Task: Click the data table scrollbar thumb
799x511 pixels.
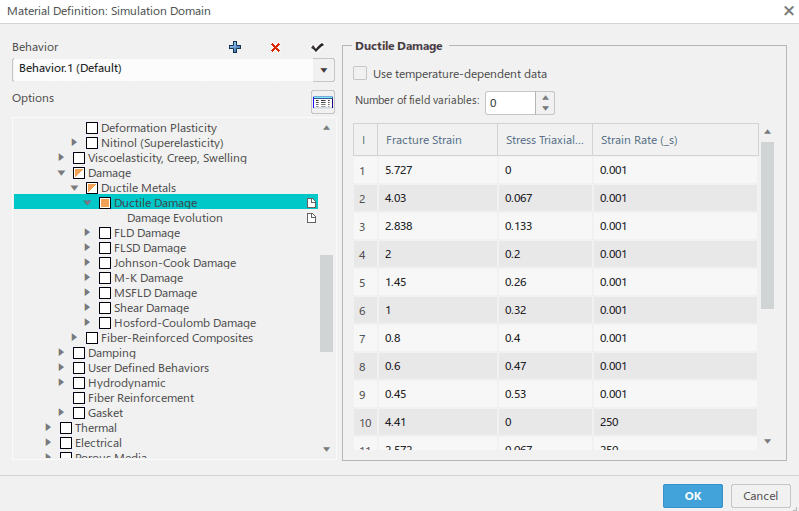Action: (767, 225)
